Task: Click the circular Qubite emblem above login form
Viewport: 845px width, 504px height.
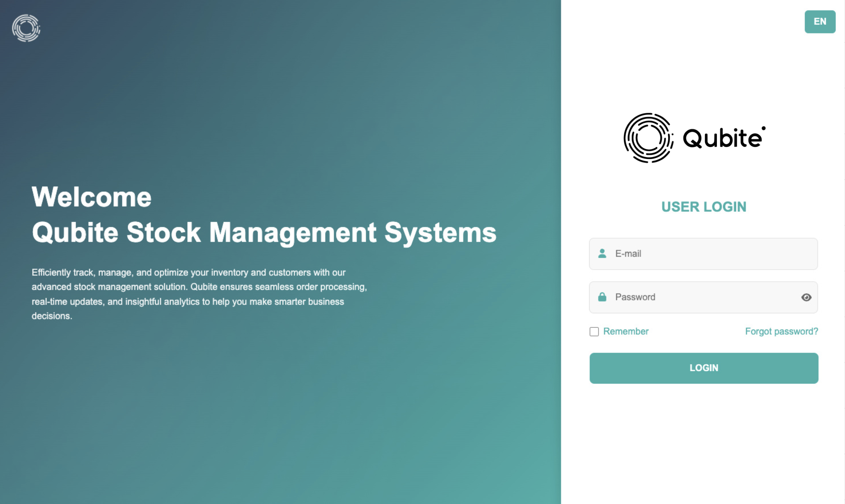Action: coord(648,138)
